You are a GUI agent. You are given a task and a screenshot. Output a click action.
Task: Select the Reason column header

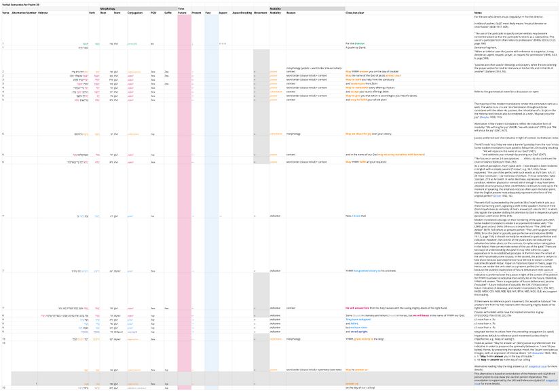click(x=291, y=13)
